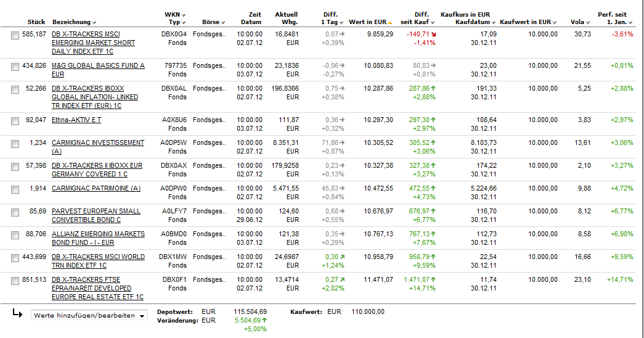Click performance value -3,61%
This screenshot has width=644, height=338.
pyautogui.click(x=622, y=34)
